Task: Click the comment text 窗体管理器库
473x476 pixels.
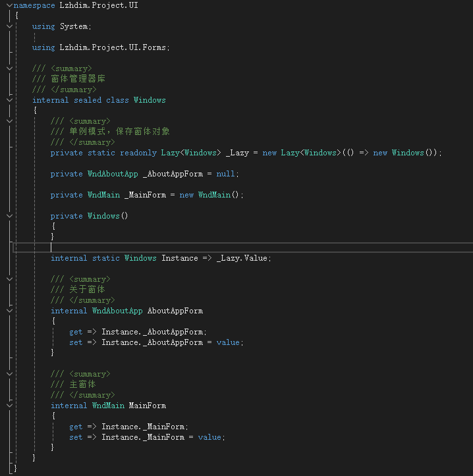Action: point(78,79)
